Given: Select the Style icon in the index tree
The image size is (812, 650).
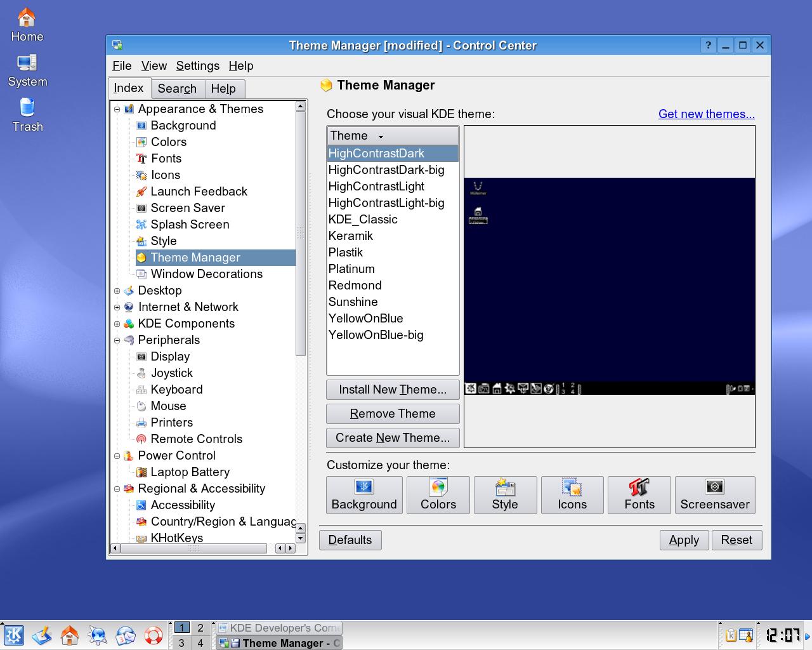Looking at the screenshot, I should [x=141, y=241].
